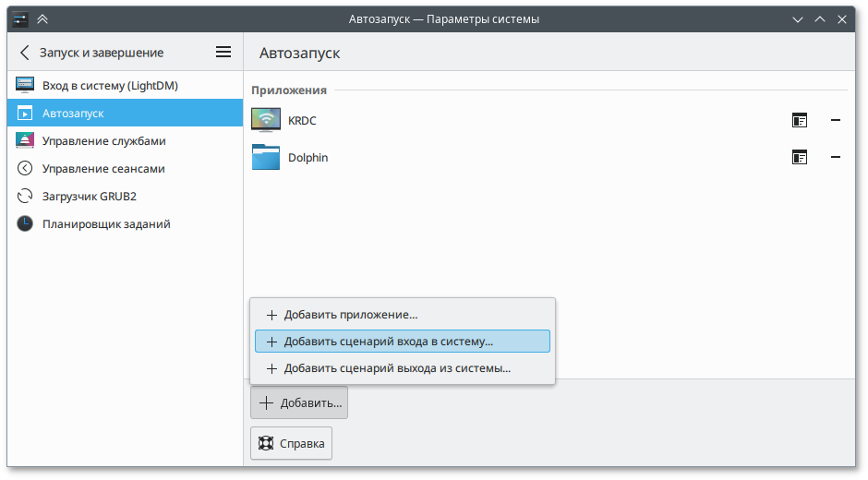
Task: Open the hamburger menu in sidebar header
Action: point(223,52)
